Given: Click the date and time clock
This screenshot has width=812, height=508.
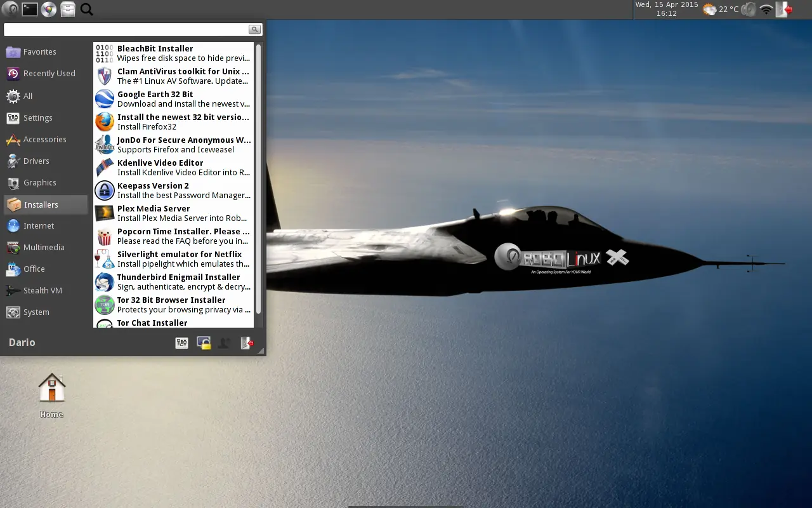Looking at the screenshot, I should tap(667, 9).
